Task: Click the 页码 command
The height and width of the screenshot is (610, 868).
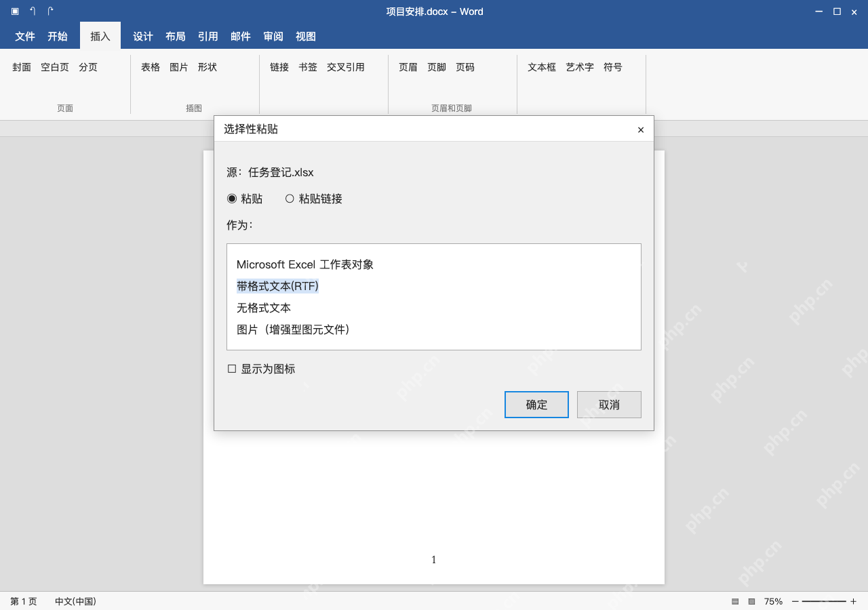Action: [465, 67]
